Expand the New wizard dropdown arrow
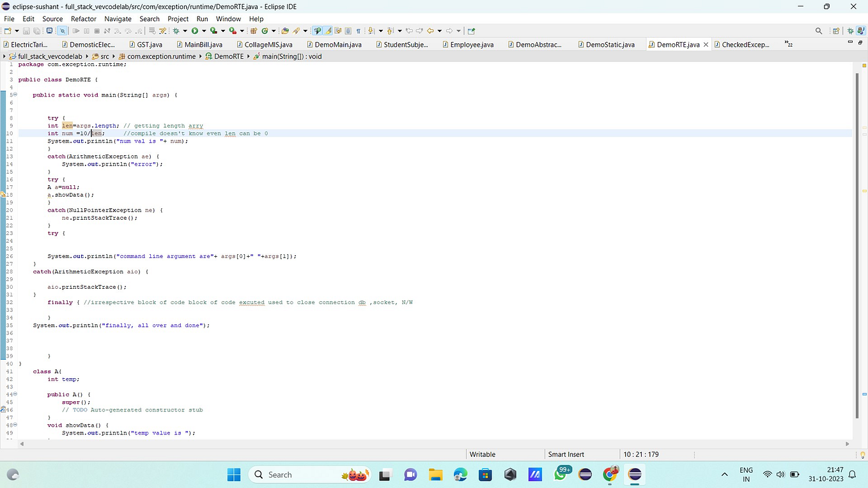Viewport: 868px width, 488px height. 17,31
